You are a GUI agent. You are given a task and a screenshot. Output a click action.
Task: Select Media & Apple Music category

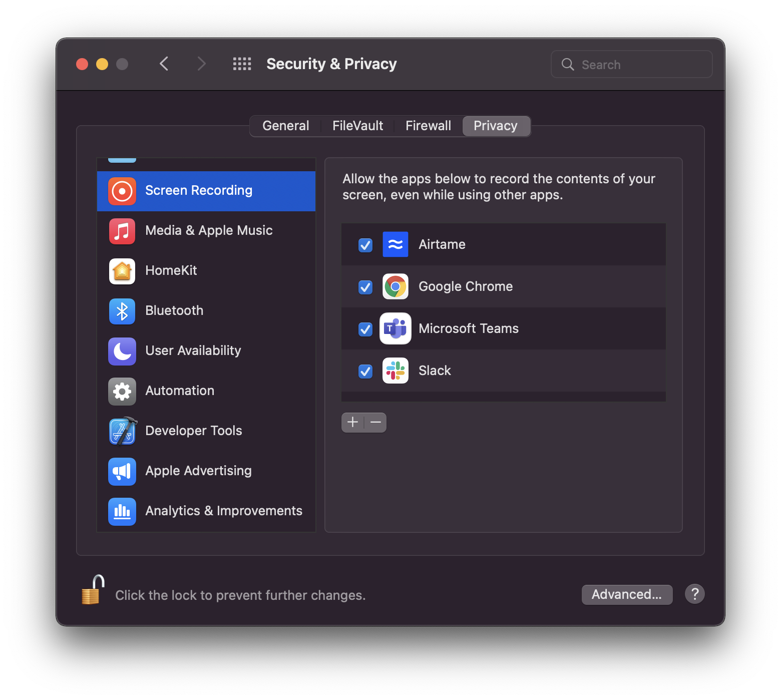[206, 231]
